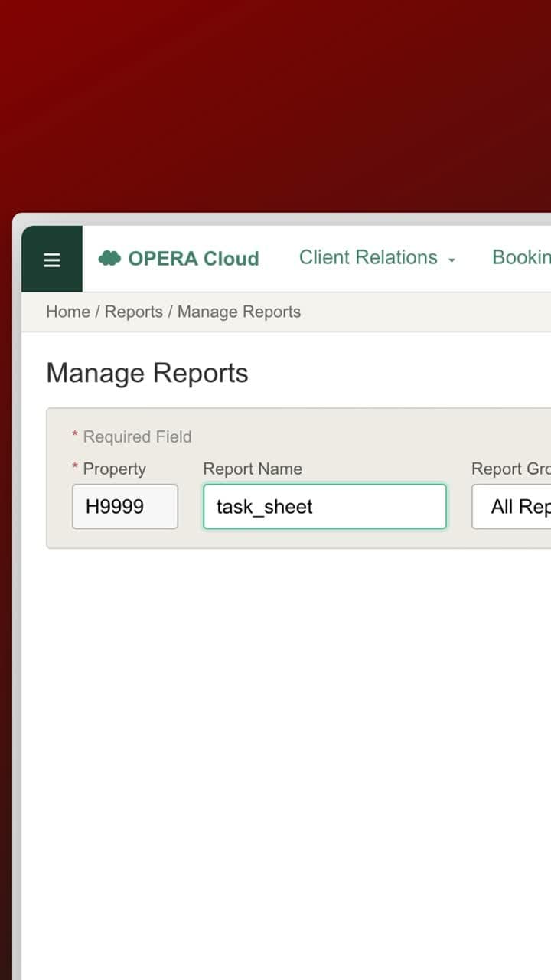
Task: Click the Report Name label
Action: coord(253,469)
